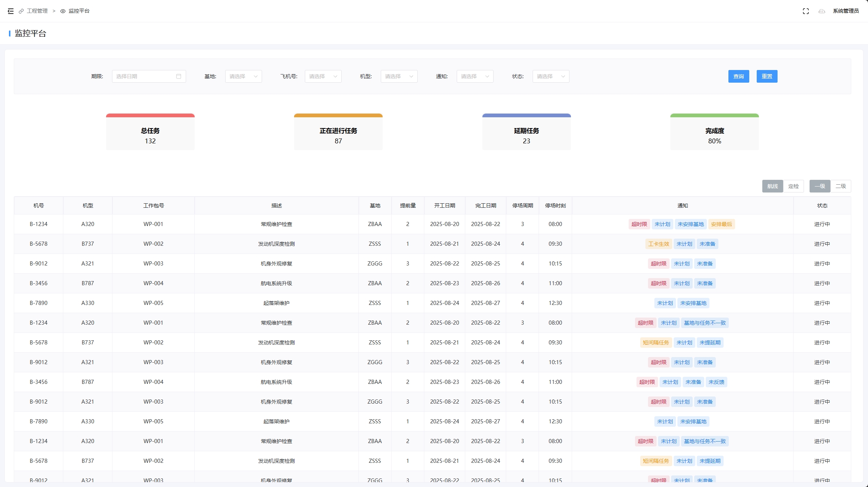Click the 安排最后 tag in first row
The height and width of the screenshot is (487, 868).
pos(721,224)
